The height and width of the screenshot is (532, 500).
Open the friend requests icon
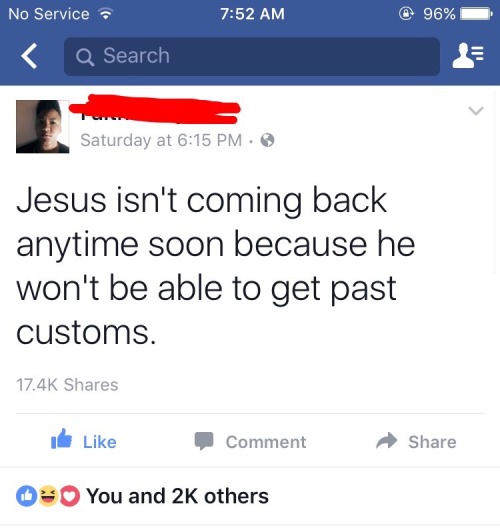click(x=468, y=56)
